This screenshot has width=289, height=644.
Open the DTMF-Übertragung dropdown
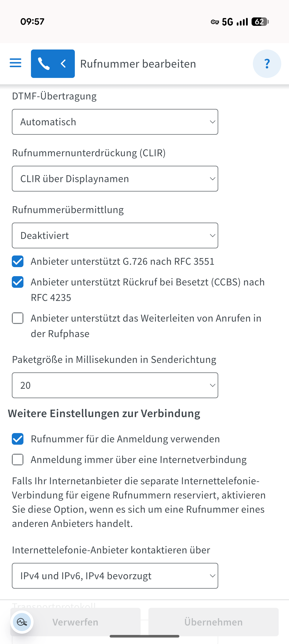tap(115, 122)
